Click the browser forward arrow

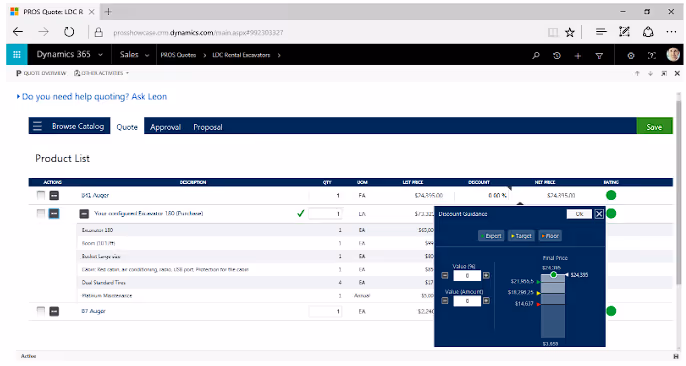click(43, 32)
